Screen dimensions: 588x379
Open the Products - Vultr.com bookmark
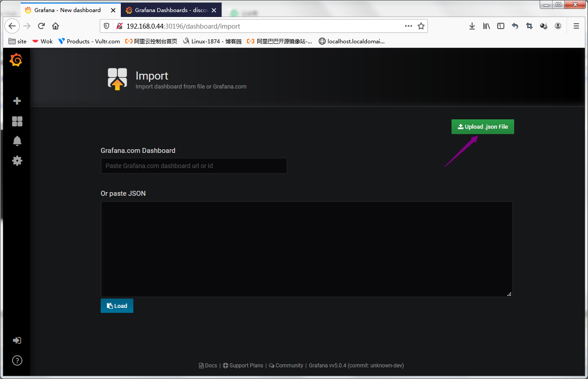coord(89,41)
